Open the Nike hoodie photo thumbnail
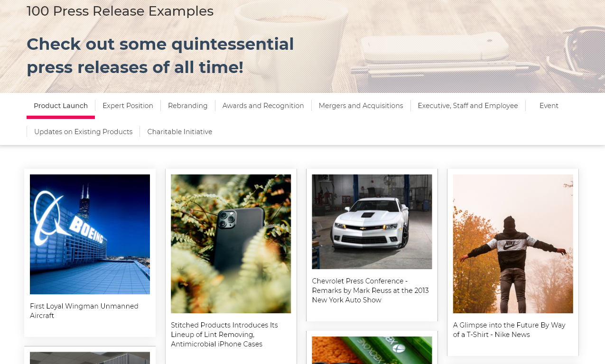 (x=513, y=244)
